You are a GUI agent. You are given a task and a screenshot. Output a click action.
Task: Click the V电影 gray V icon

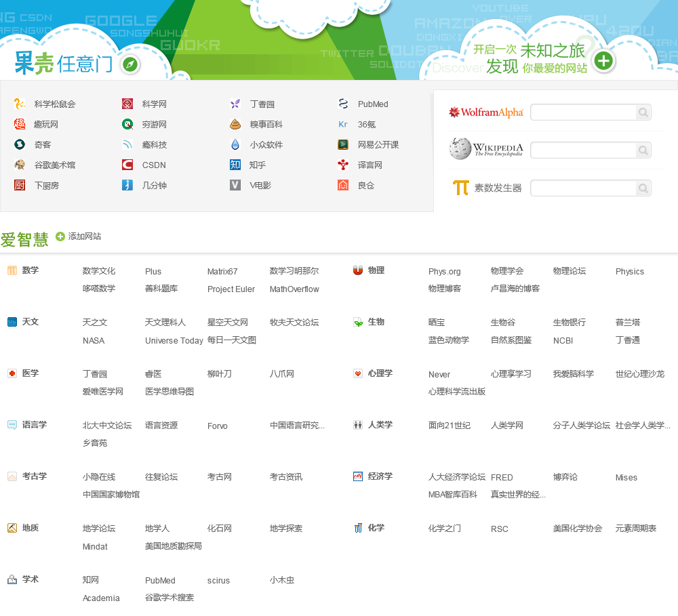point(235,185)
